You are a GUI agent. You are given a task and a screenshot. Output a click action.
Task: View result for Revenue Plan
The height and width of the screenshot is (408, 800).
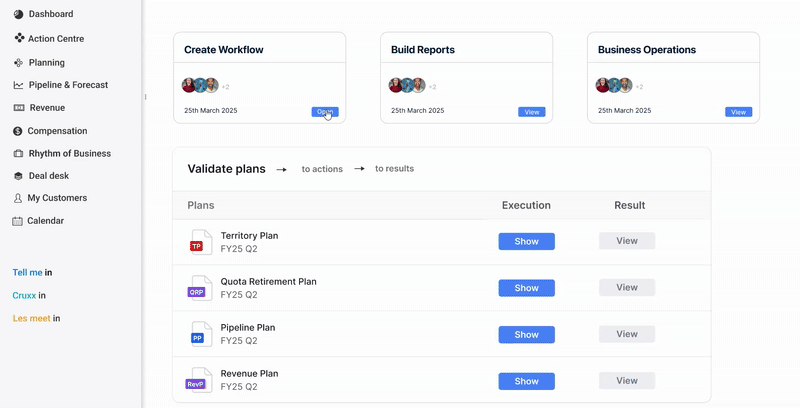(627, 380)
